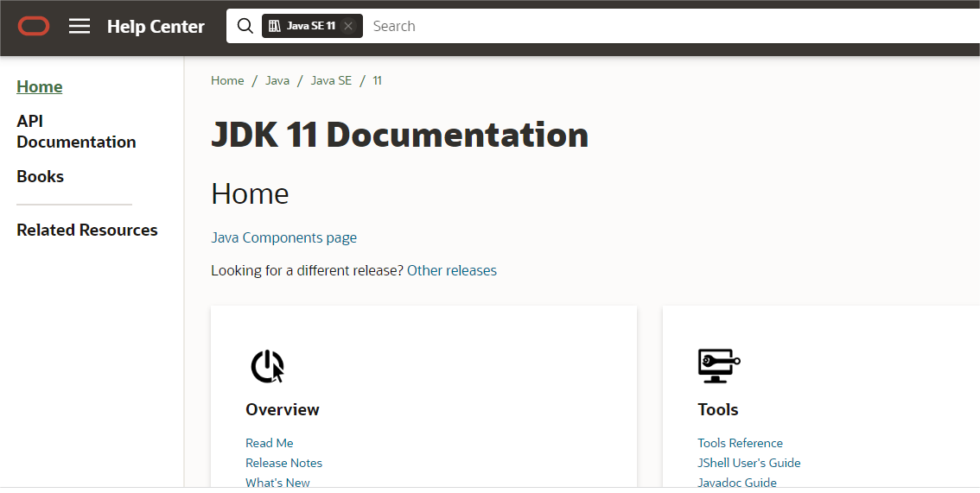The image size is (980, 493).
Task: Open the Read Me link
Action: (x=270, y=443)
